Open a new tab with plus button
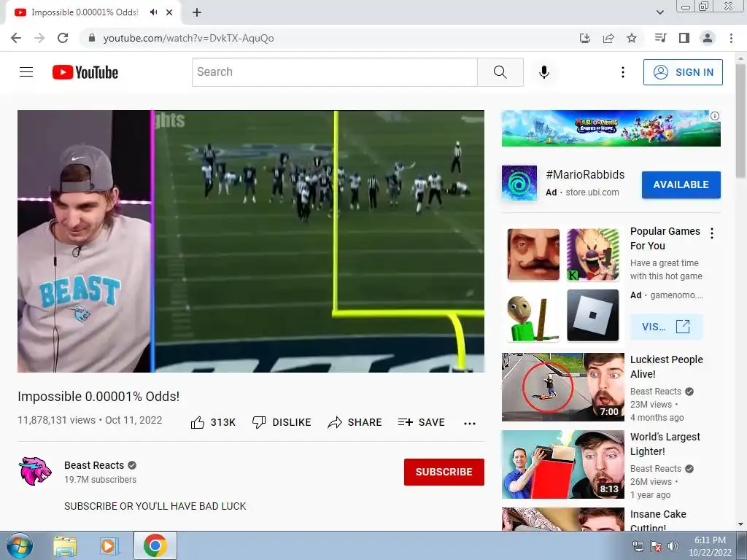Screen dimensions: 747x560 197,12
